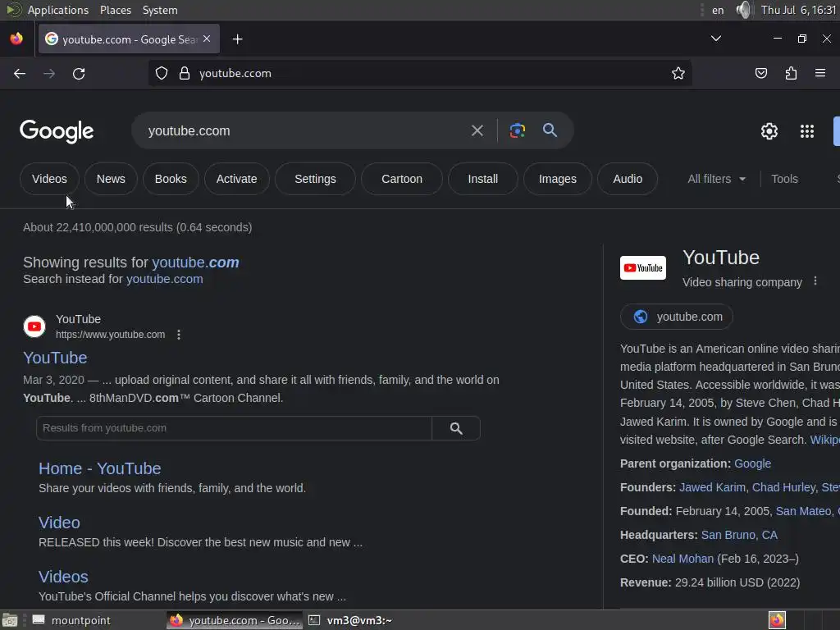Open more options beside youtube.com result URL
The height and width of the screenshot is (630, 840).
tap(178, 335)
